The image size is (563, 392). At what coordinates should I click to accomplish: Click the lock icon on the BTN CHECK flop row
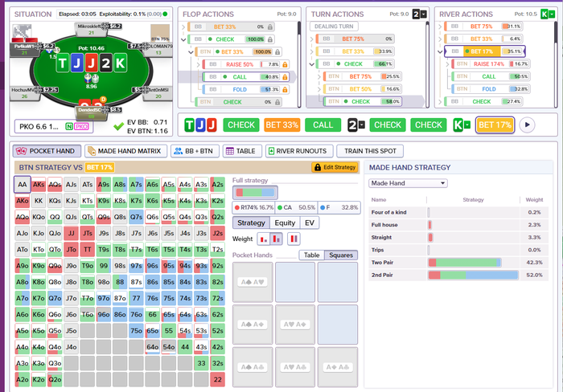tap(277, 102)
